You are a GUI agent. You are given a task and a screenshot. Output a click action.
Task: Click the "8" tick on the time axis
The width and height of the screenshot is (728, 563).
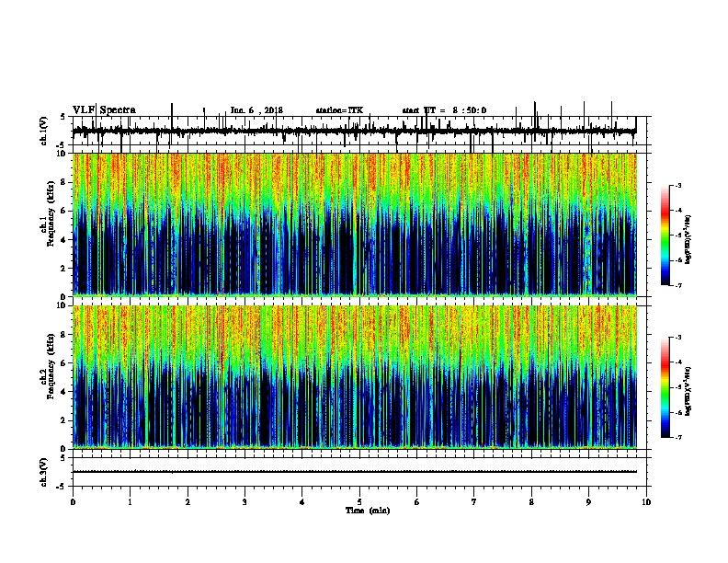click(531, 502)
